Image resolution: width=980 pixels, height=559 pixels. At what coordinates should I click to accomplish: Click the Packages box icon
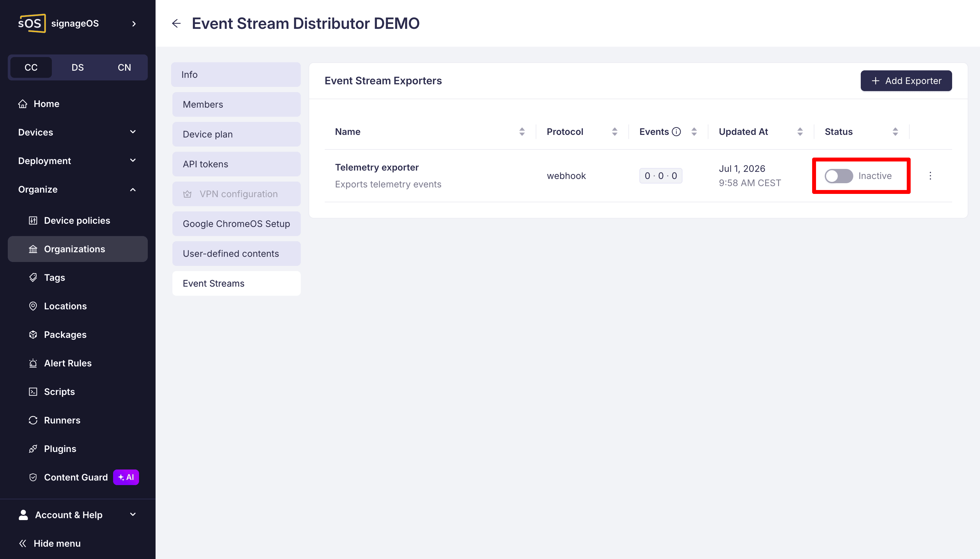pos(33,334)
